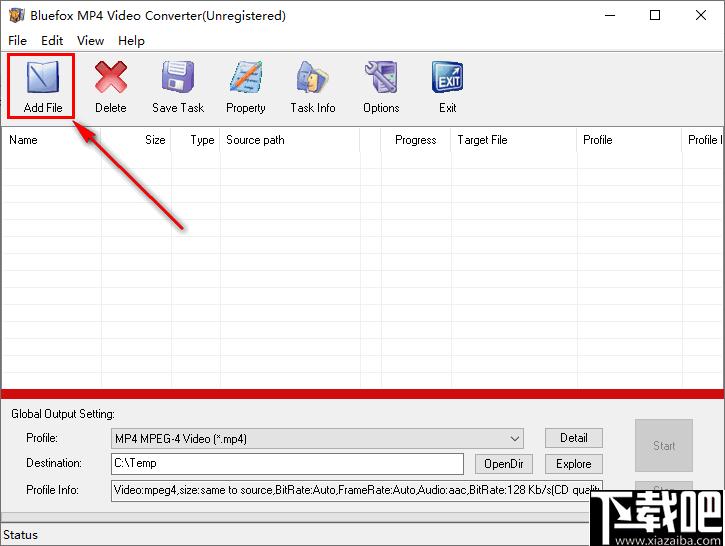Sort list by Name column header
Viewport: 725px width, 546px height.
[x=50, y=140]
